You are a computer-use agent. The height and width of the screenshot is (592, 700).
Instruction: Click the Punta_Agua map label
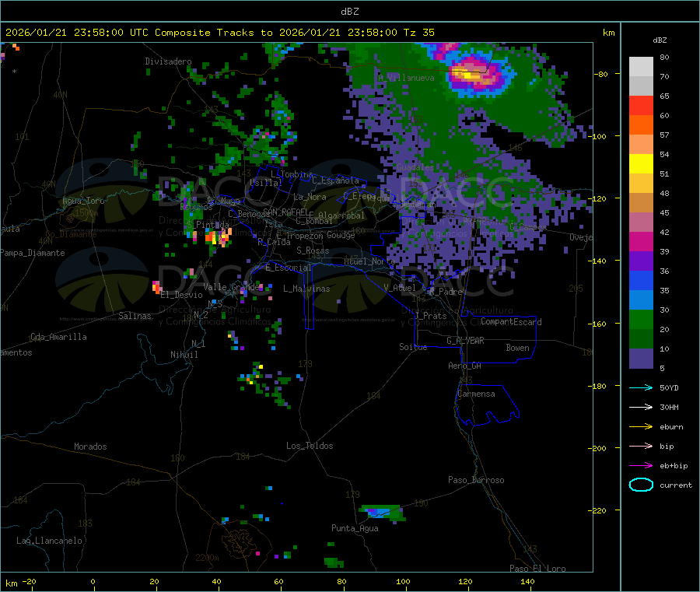[x=355, y=528]
